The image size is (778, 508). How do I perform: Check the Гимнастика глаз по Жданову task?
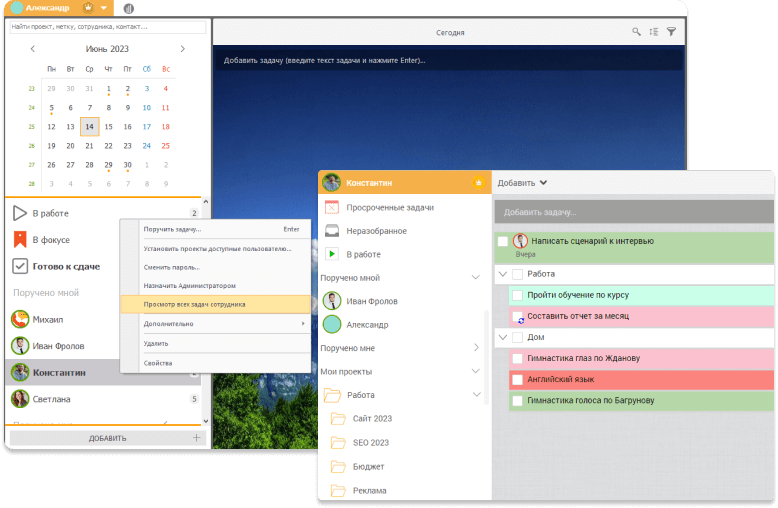point(518,358)
